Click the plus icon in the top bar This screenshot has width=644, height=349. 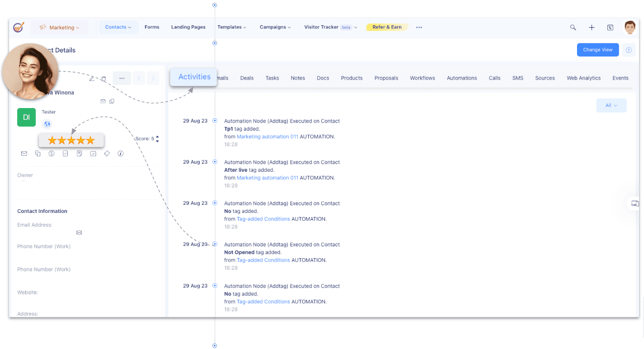click(592, 27)
